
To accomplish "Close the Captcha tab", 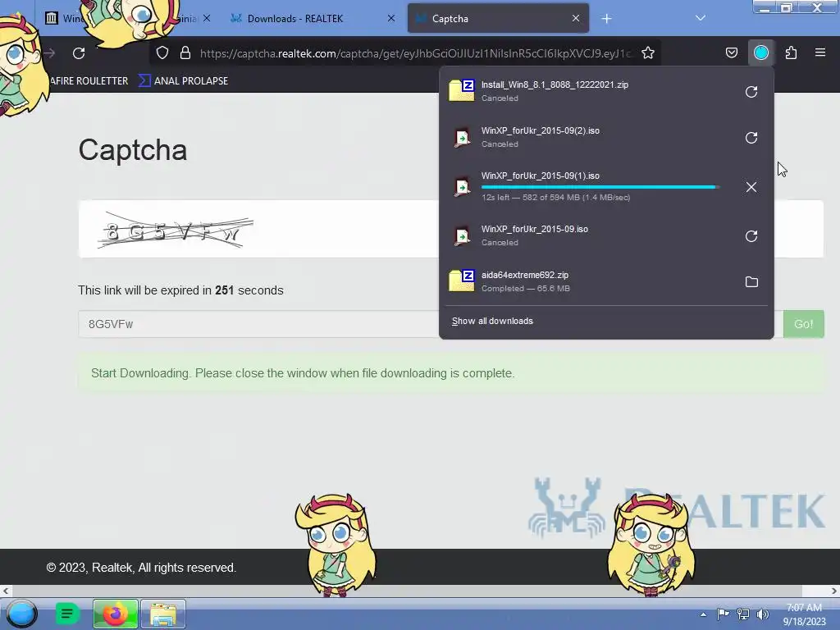I will pos(575,18).
